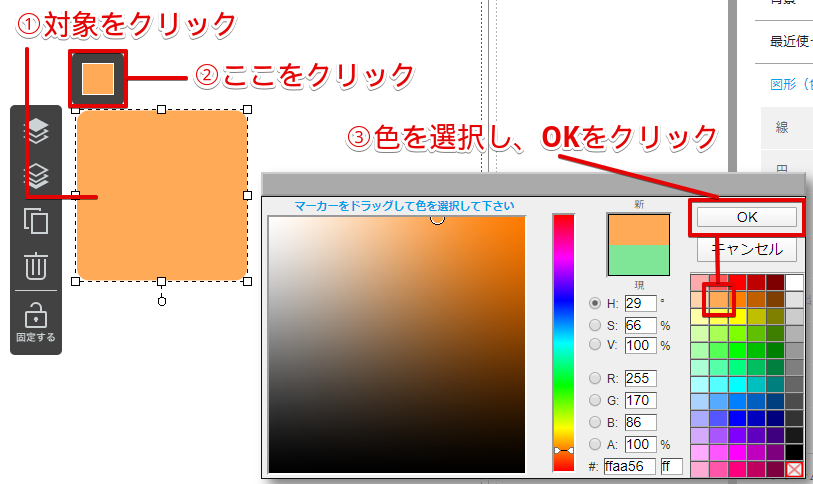The height and width of the screenshot is (484, 813).
Task: Select the H hue radio button
Action: tap(596, 303)
